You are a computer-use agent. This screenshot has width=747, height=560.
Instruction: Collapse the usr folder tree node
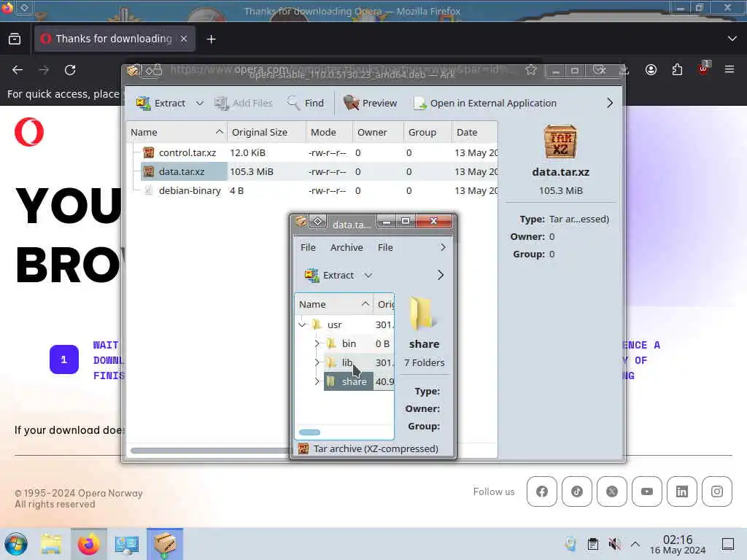[x=303, y=324]
